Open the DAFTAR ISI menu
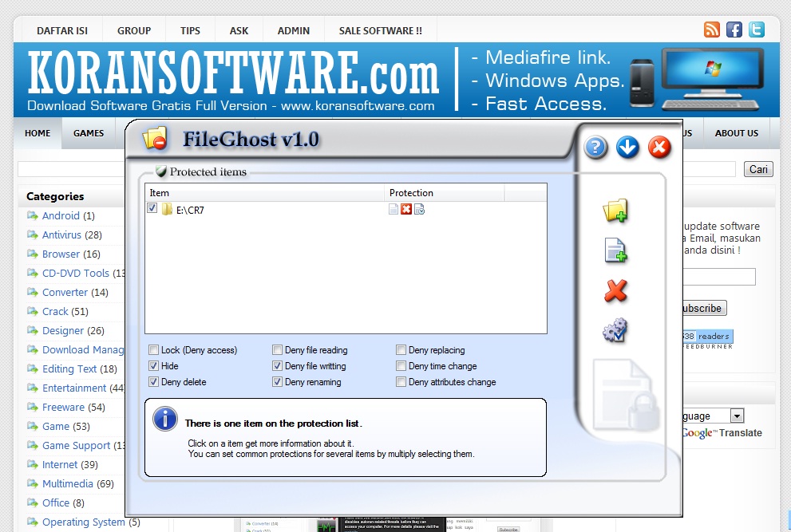 [62, 31]
